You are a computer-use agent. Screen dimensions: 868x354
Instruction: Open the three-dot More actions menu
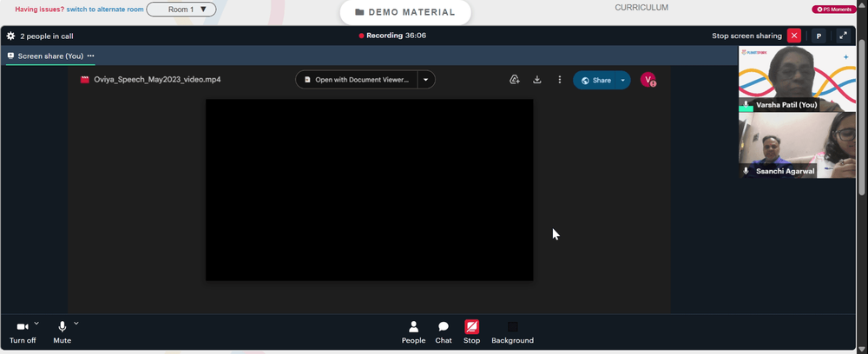click(560, 80)
